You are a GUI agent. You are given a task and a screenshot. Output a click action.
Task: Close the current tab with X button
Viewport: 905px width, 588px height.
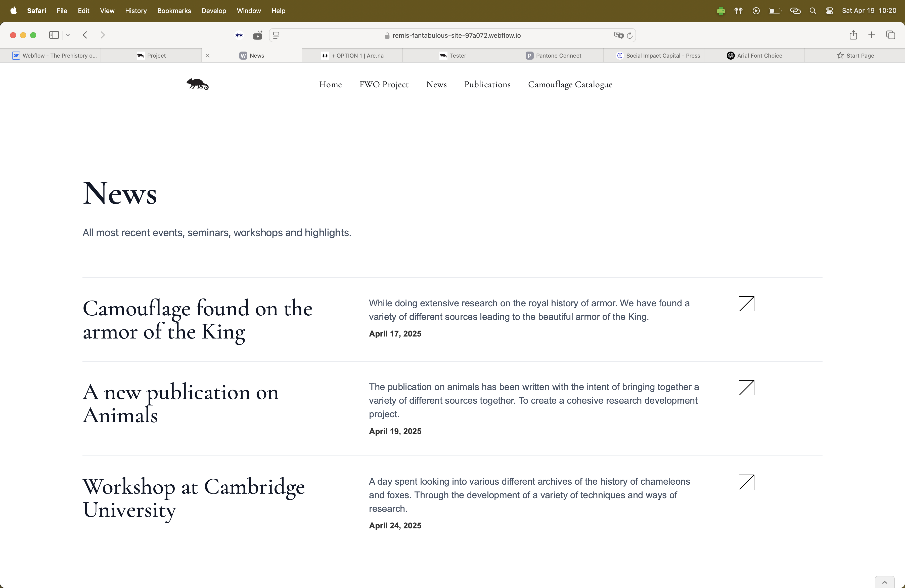coord(208,56)
